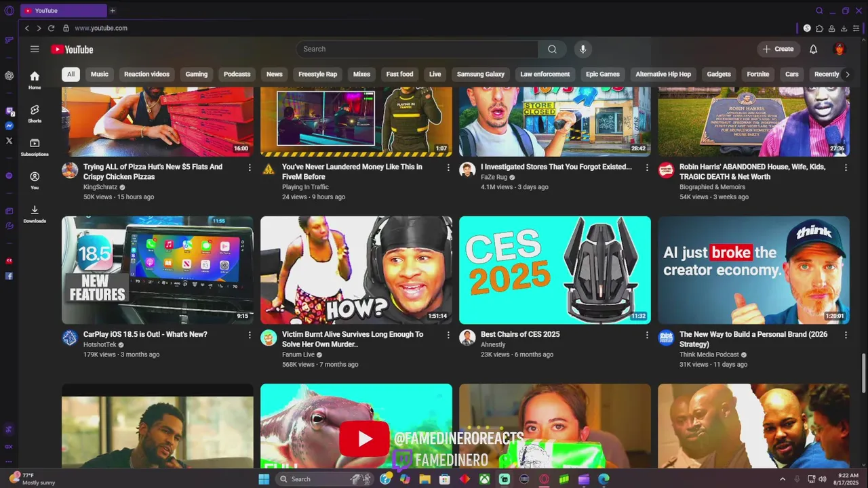
Task: Open Facebook in the browser sidebar
Action: [x=9, y=276]
